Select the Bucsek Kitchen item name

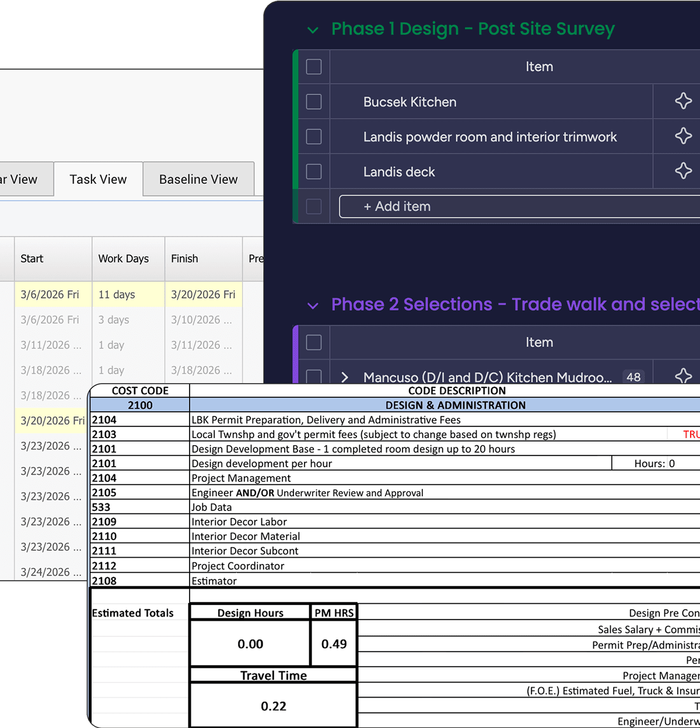point(410,101)
